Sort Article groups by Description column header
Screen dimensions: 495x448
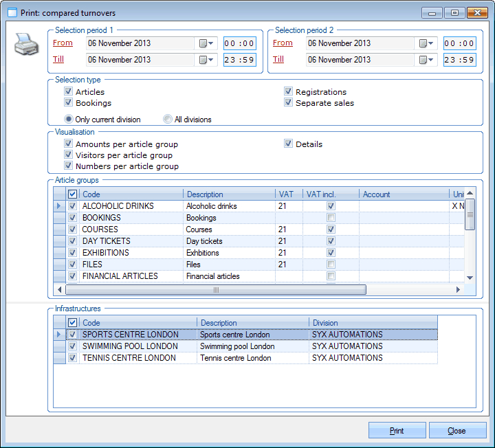point(229,194)
